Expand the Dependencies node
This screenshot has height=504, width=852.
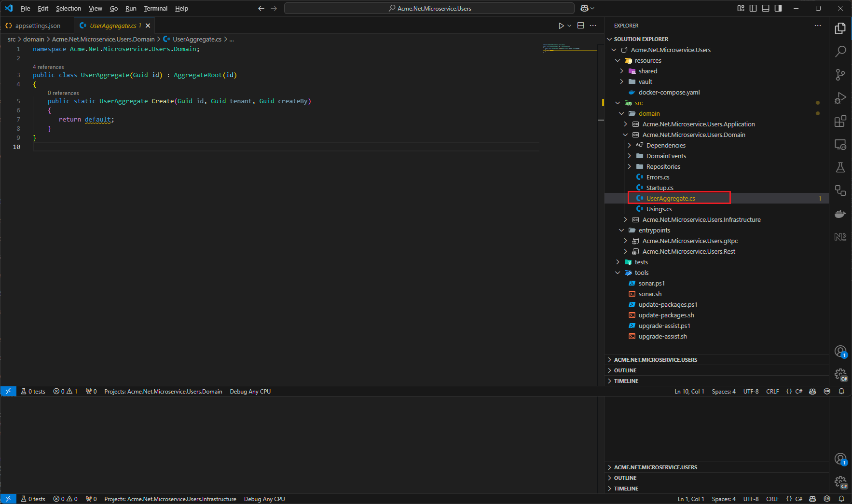click(629, 145)
